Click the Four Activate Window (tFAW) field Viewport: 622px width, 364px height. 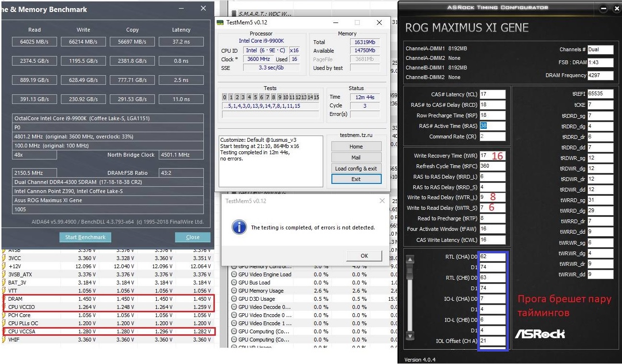pos(492,229)
